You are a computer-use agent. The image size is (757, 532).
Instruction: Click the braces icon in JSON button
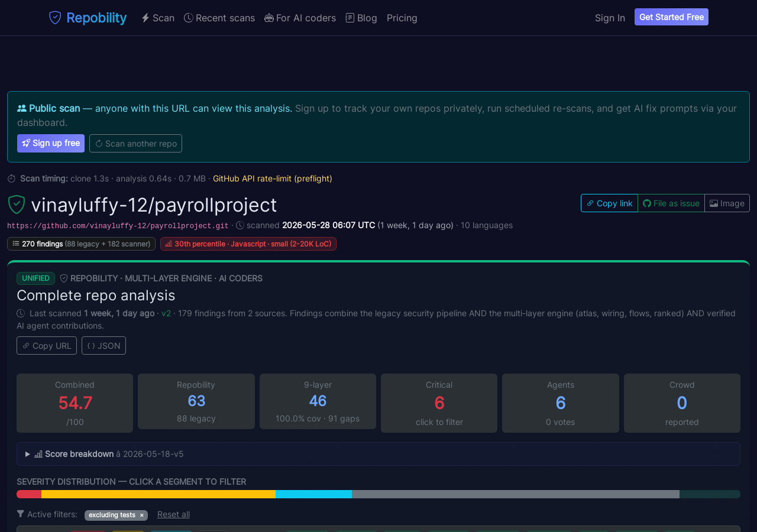(91, 346)
